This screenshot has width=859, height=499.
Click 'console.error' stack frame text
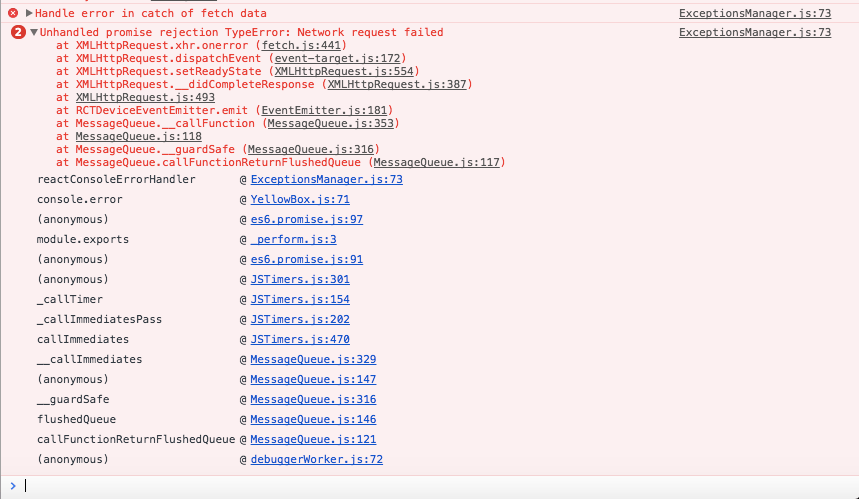point(80,199)
